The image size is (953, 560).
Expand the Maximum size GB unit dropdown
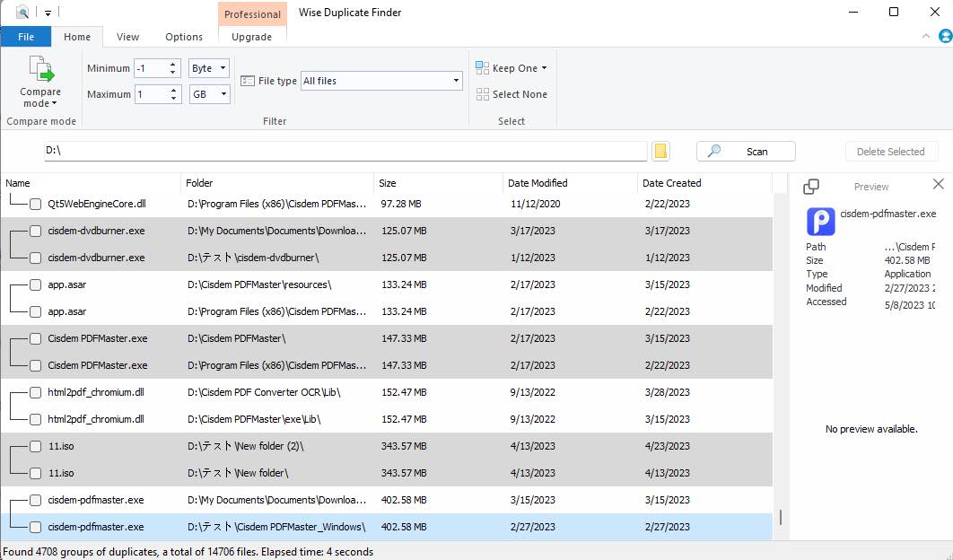[210, 94]
